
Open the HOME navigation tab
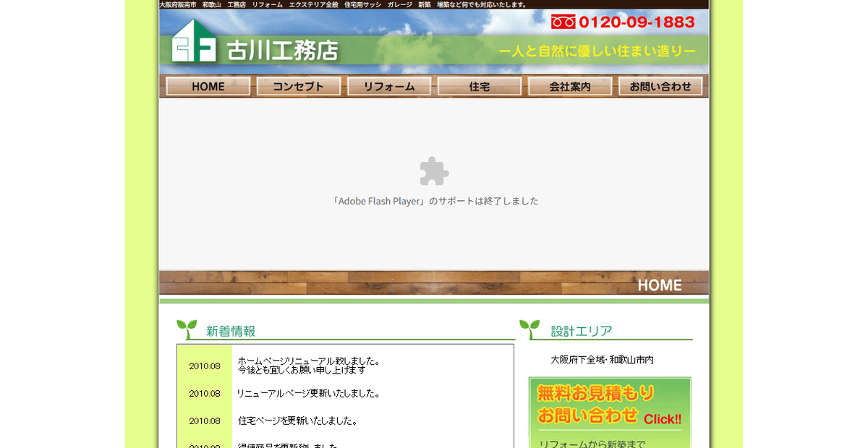click(x=208, y=86)
